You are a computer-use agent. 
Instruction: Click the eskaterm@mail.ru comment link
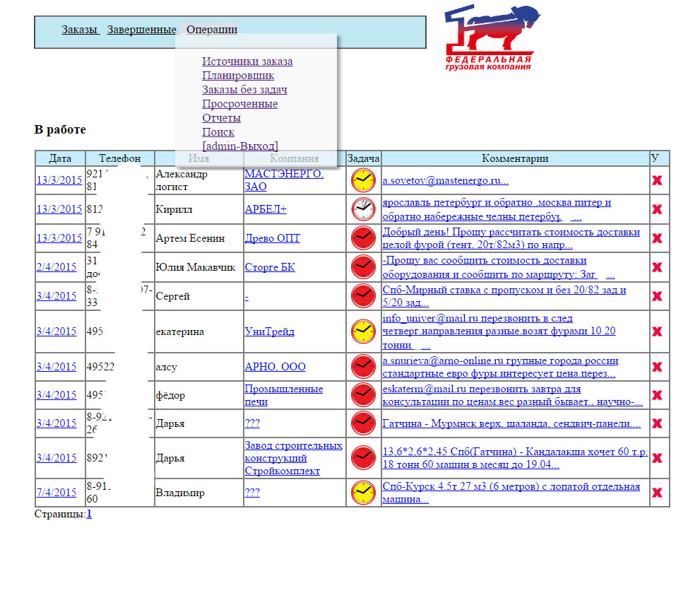coord(513,395)
